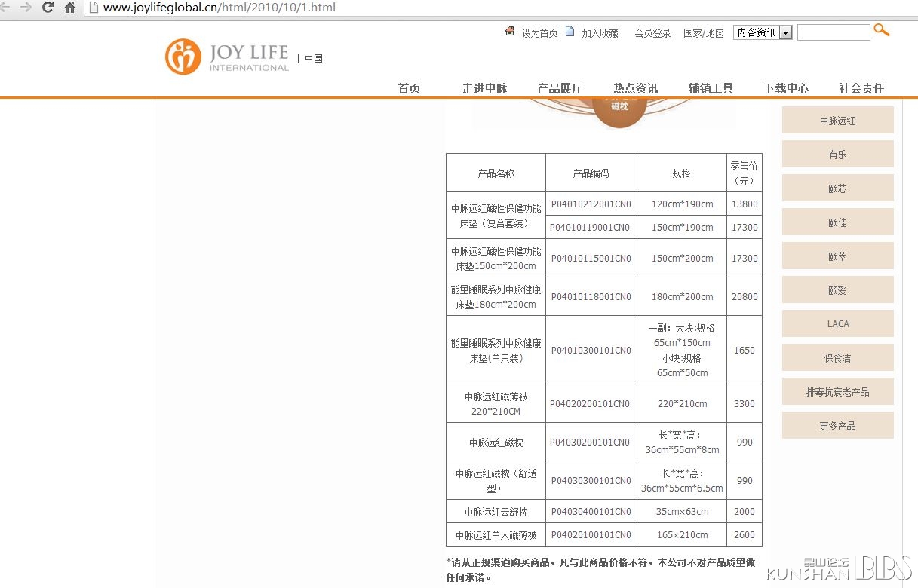Click the 35cm×63cm specification cell
The width and height of the screenshot is (918, 588).
[x=682, y=512]
